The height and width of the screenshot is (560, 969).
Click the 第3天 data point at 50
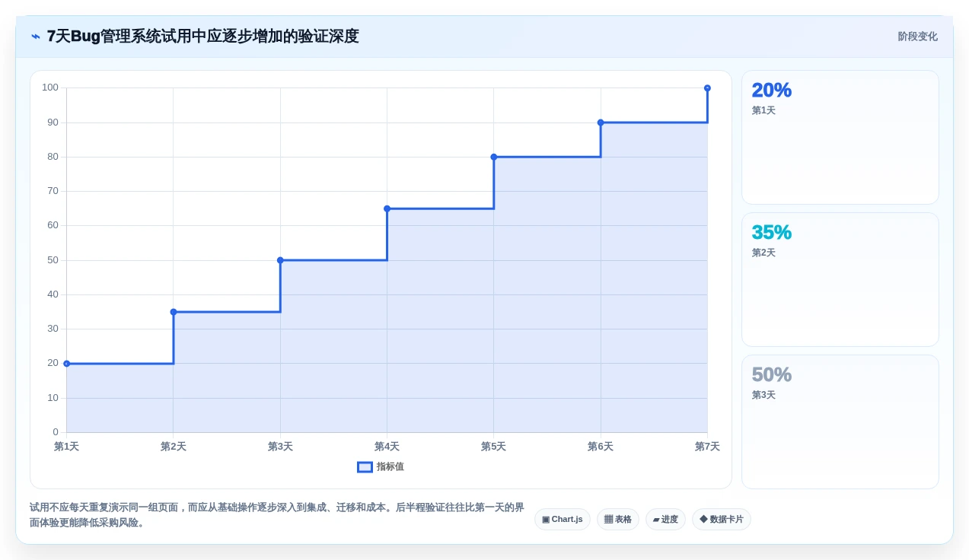click(x=280, y=260)
